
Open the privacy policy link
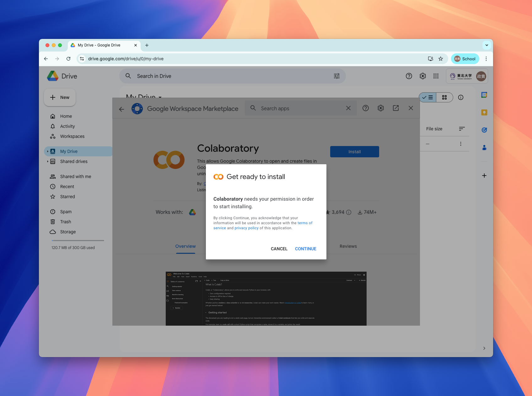[x=246, y=228]
